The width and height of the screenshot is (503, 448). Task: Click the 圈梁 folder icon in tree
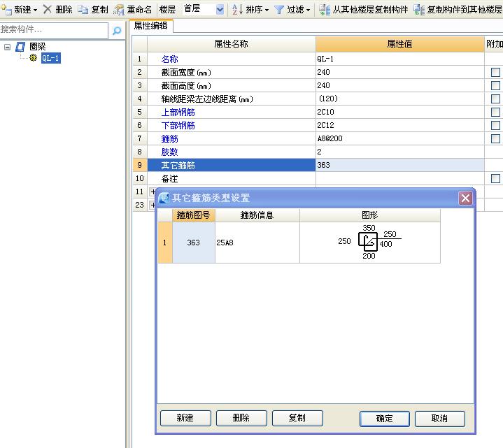click(20, 47)
